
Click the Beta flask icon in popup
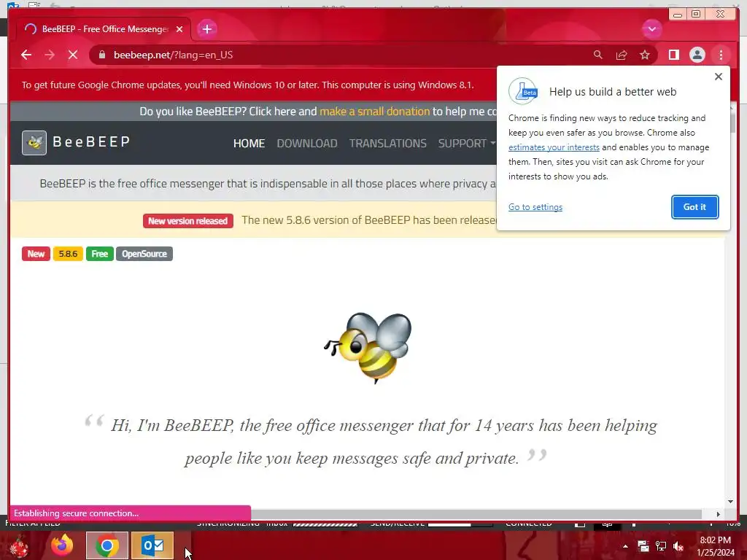pyautogui.click(x=523, y=91)
